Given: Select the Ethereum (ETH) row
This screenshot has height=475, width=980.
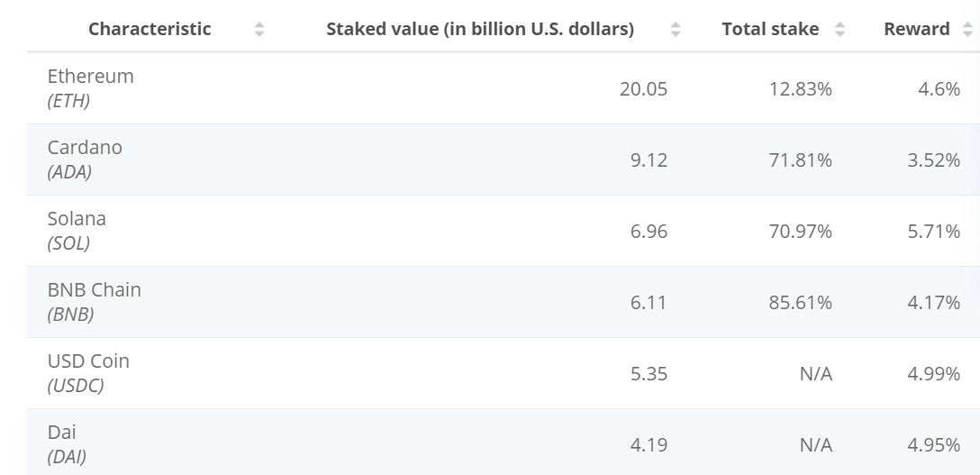Looking at the screenshot, I should coord(504,88).
